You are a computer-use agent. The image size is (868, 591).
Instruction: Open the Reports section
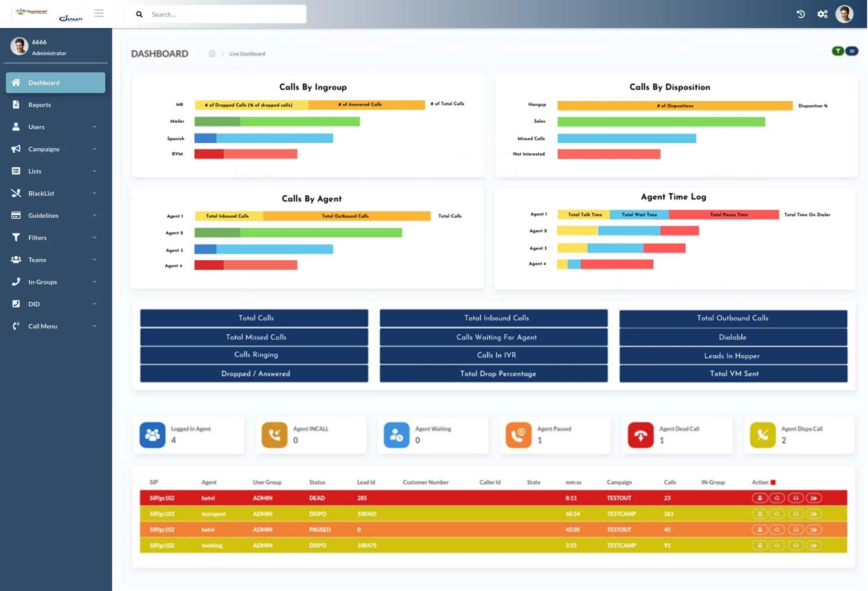tap(41, 104)
